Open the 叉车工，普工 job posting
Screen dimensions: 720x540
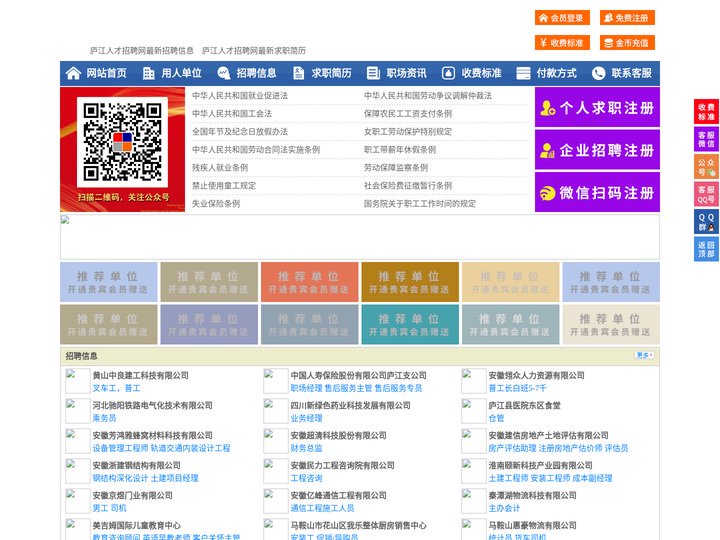[x=116, y=388]
